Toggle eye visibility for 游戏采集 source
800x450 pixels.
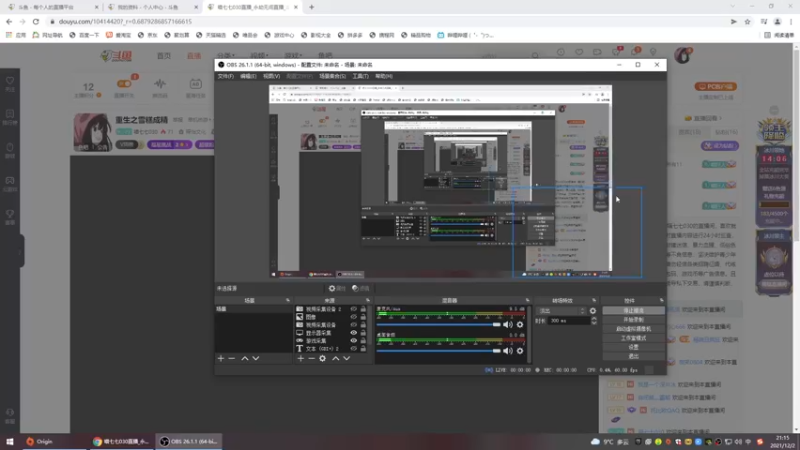tap(354, 340)
